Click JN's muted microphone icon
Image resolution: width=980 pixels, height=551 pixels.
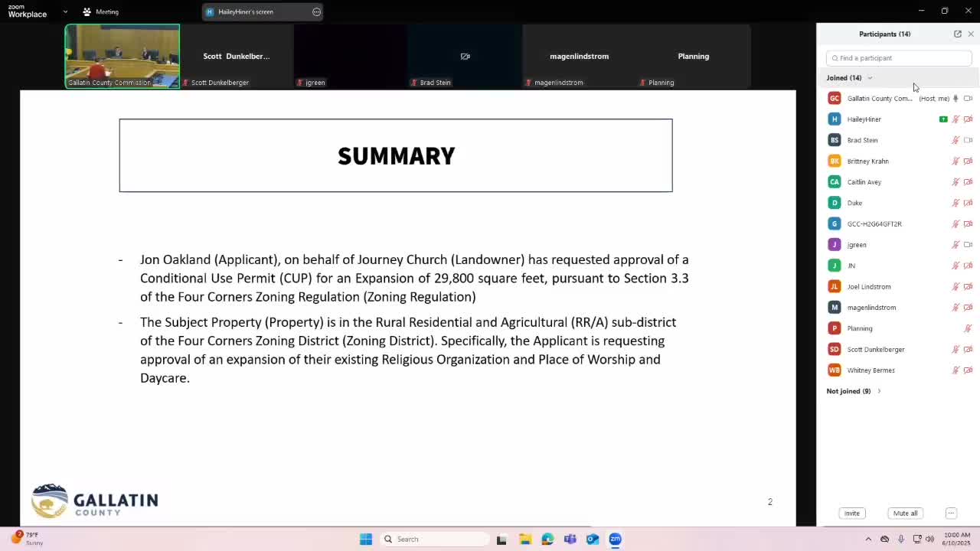click(x=955, y=266)
